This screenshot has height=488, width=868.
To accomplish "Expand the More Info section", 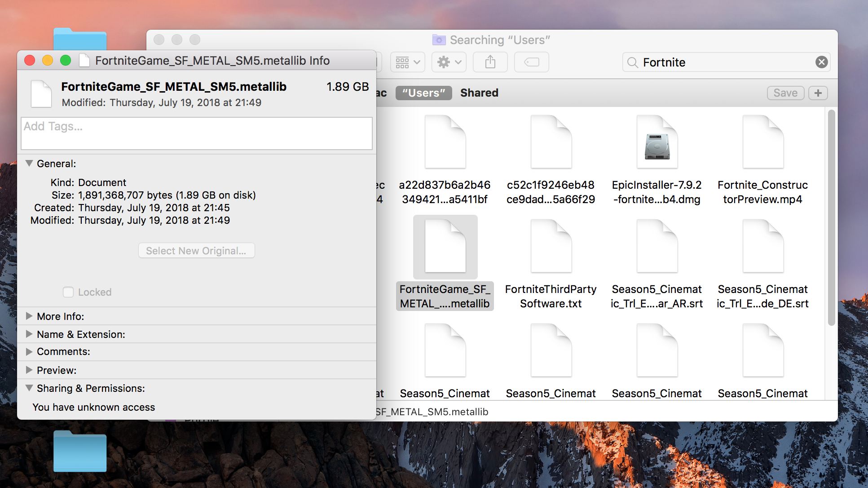I will pos(29,316).
